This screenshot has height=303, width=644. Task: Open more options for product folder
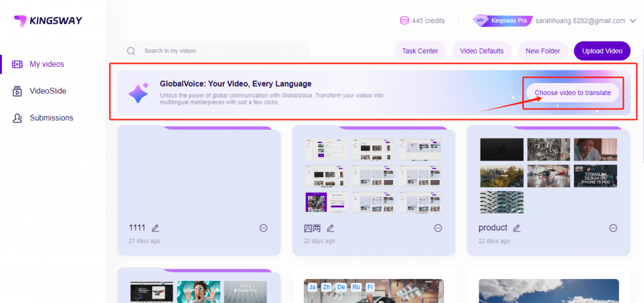[613, 228]
